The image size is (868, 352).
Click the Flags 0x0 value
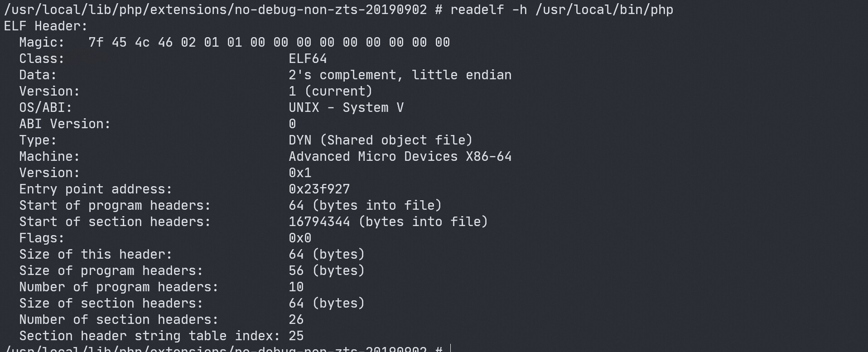point(300,238)
